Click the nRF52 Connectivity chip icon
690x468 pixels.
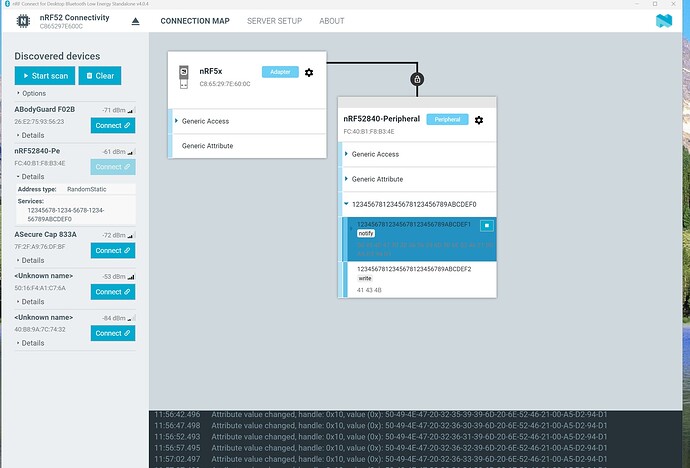tap(23, 21)
